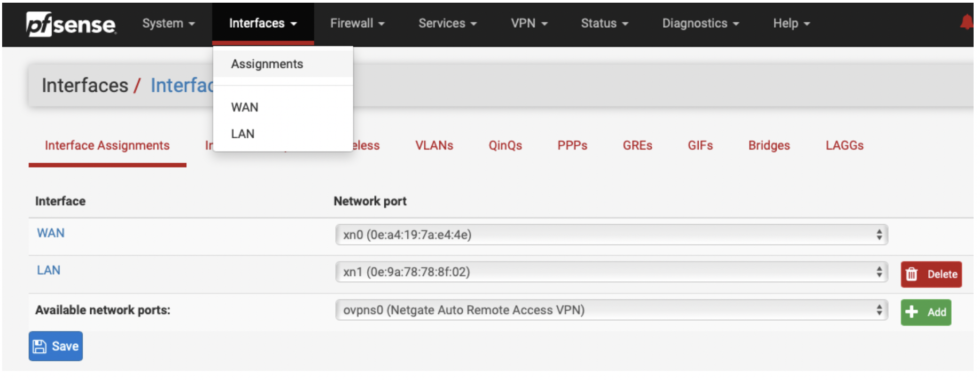Open the System menu

pos(168,23)
